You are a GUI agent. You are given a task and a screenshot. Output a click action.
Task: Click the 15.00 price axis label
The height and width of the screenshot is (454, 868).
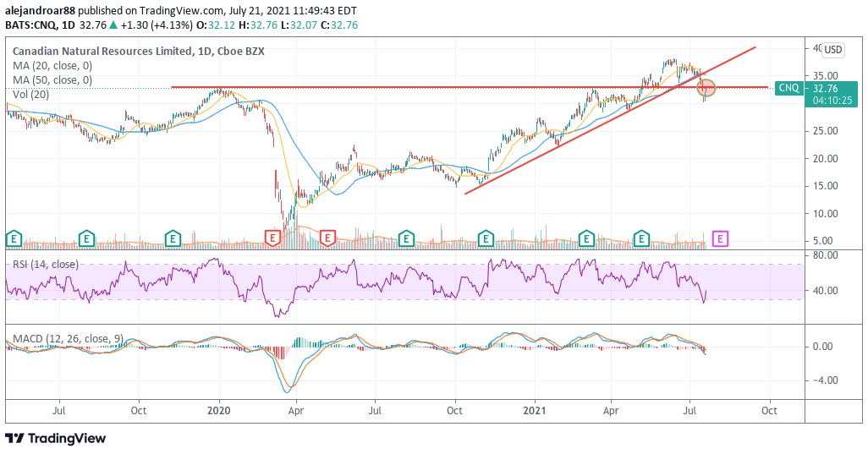[824, 186]
